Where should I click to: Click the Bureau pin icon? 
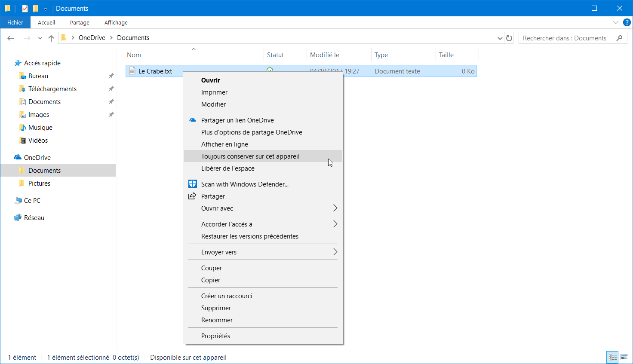point(111,76)
